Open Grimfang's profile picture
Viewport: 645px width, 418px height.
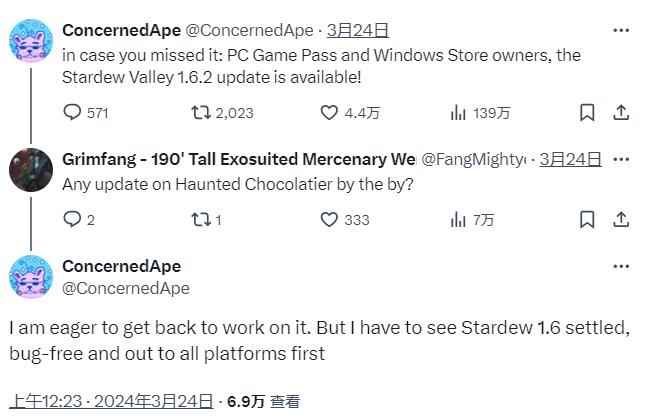coord(30,171)
